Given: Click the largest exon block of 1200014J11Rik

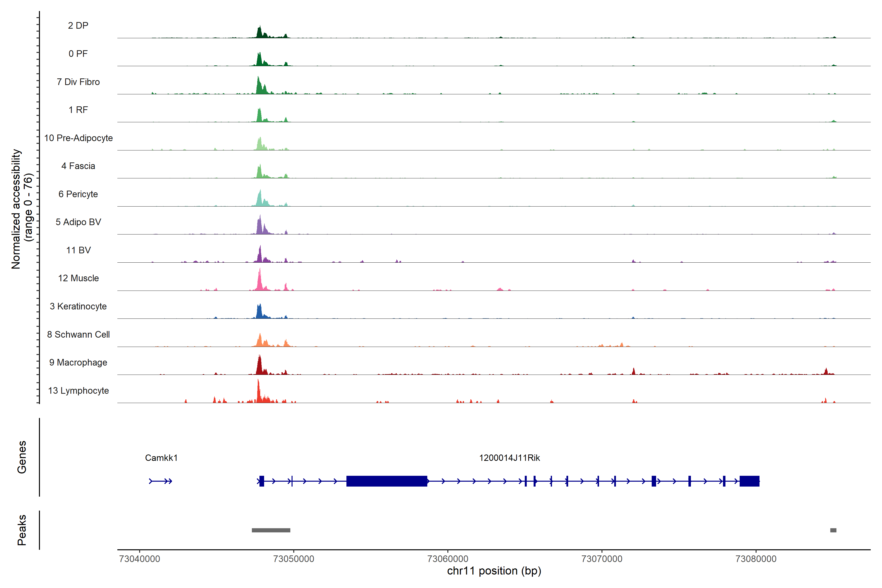Looking at the screenshot, I should [x=387, y=481].
